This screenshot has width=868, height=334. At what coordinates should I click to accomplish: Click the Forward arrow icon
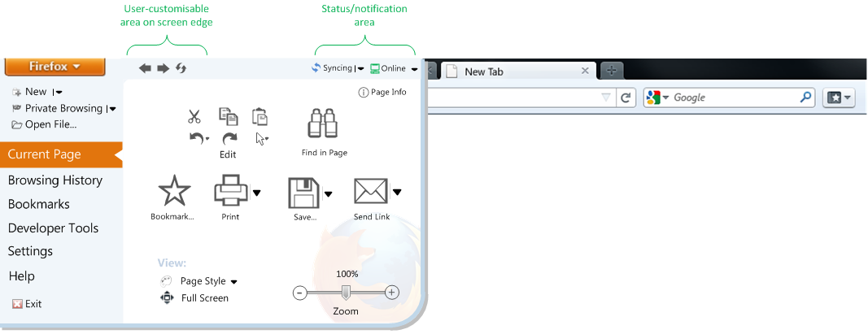(163, 68)
